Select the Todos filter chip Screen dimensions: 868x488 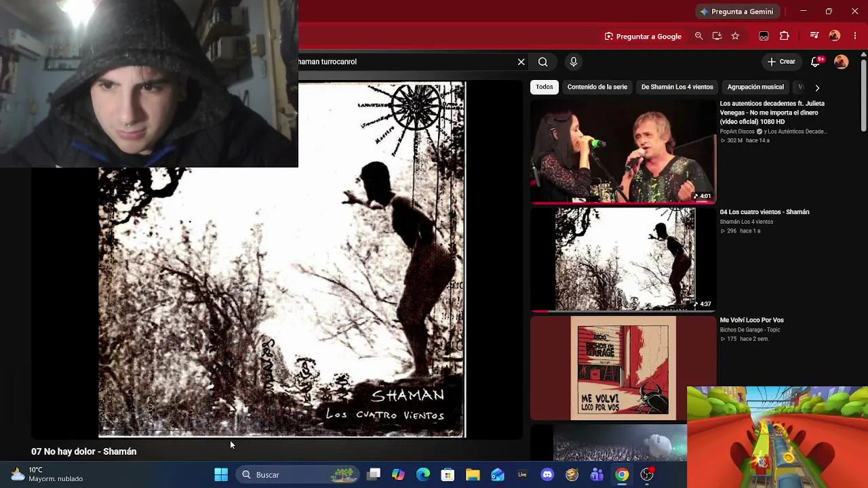[x=545, y=87]
